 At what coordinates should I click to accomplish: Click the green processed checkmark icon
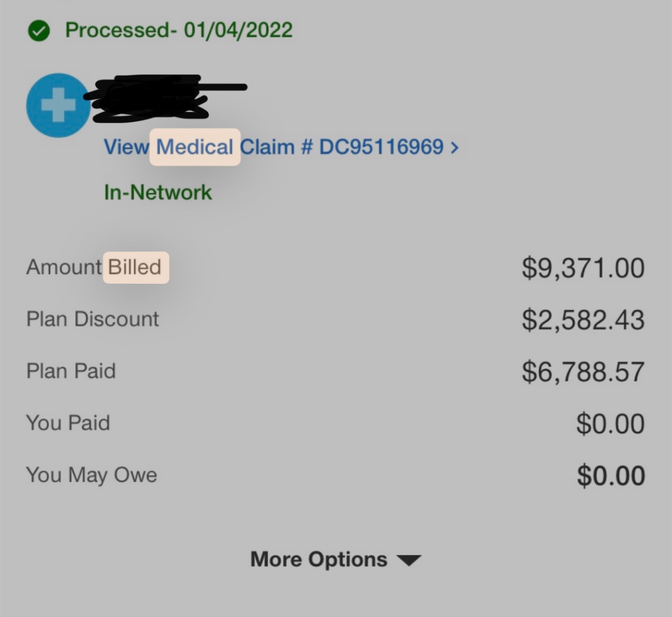pos(39,30)
